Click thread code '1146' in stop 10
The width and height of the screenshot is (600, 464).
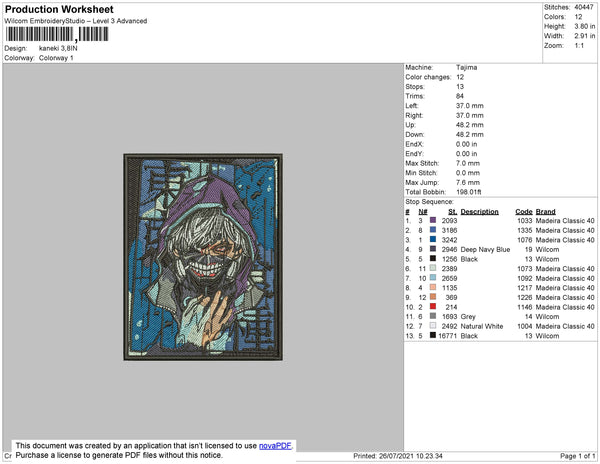point(525,307)
